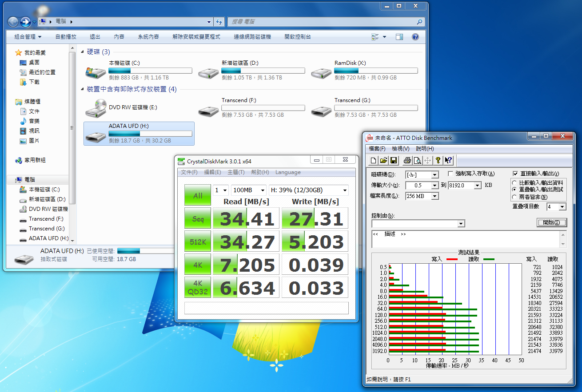582x392 pixels.
Task: Click the refresh icon beside the address bar
Action: pyautogui.click(x=219, y=21)
